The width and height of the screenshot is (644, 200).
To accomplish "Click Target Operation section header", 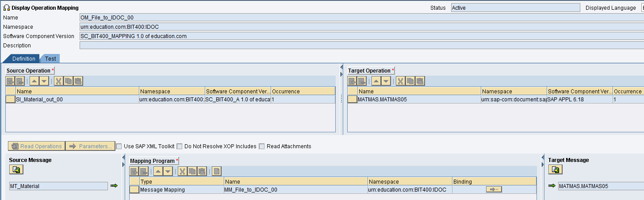I will [371, 71].
